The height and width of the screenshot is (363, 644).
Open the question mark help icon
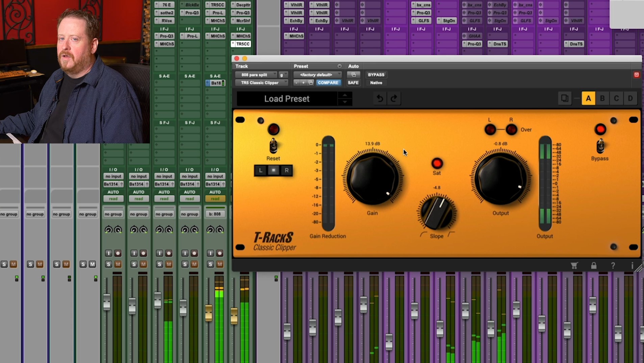tap(613, 266)
